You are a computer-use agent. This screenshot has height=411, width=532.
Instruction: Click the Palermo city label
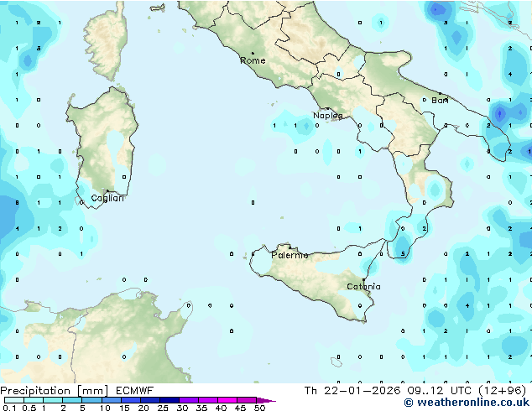(289, 255)
